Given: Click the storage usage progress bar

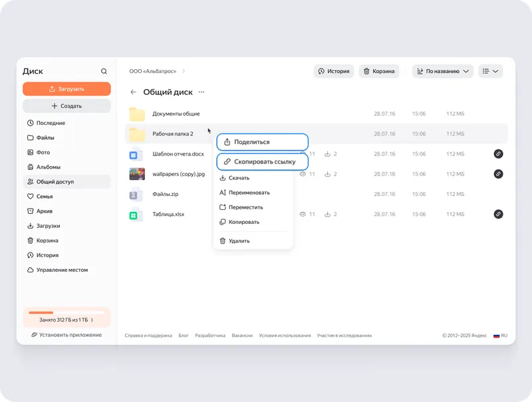Looking at the screenshot, I should pyautogui.click(x=67, y=312).
